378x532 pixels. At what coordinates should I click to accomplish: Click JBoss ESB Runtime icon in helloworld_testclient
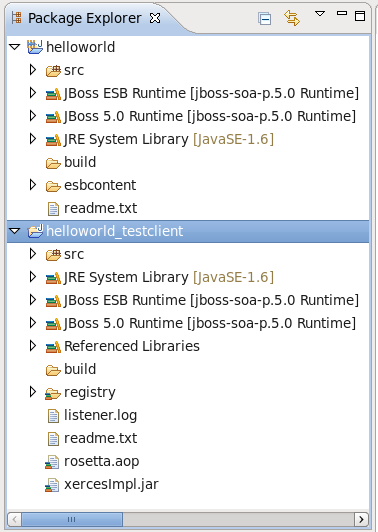click(x=54, y=301)
